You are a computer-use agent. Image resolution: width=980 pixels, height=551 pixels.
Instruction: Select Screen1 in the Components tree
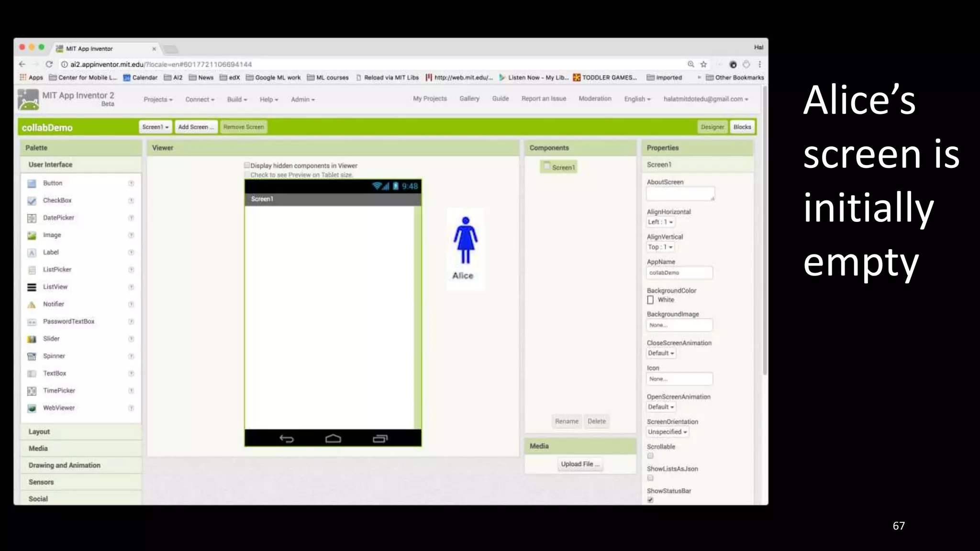point(559,167)
